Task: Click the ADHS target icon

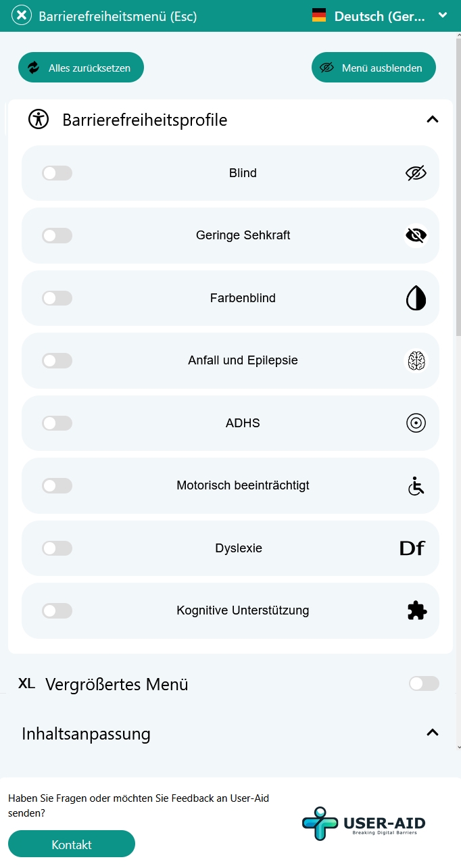Action: point(416,423)
